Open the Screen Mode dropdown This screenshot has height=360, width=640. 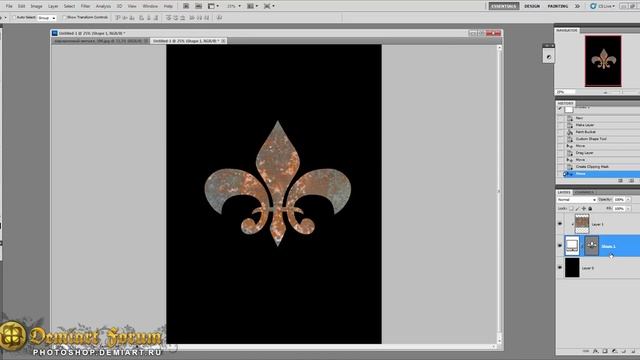pos(269,6)
